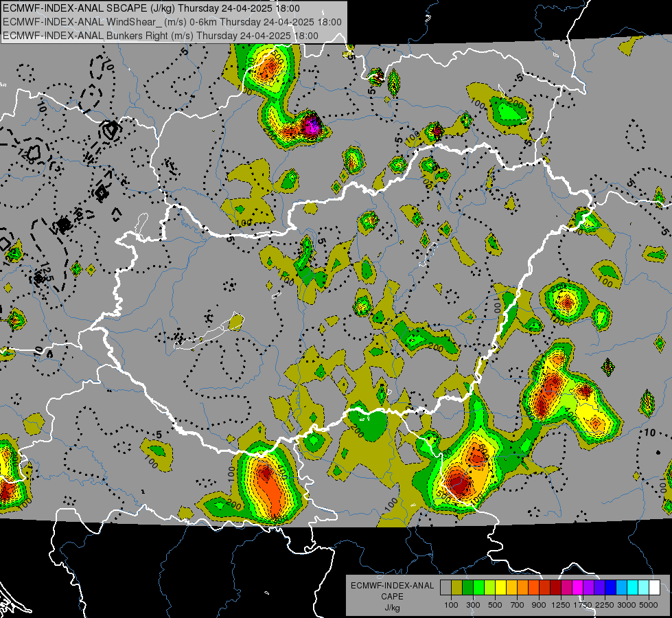Click the legend value 700
Viewport: 672px width, 618px height.
click(518, 605)
